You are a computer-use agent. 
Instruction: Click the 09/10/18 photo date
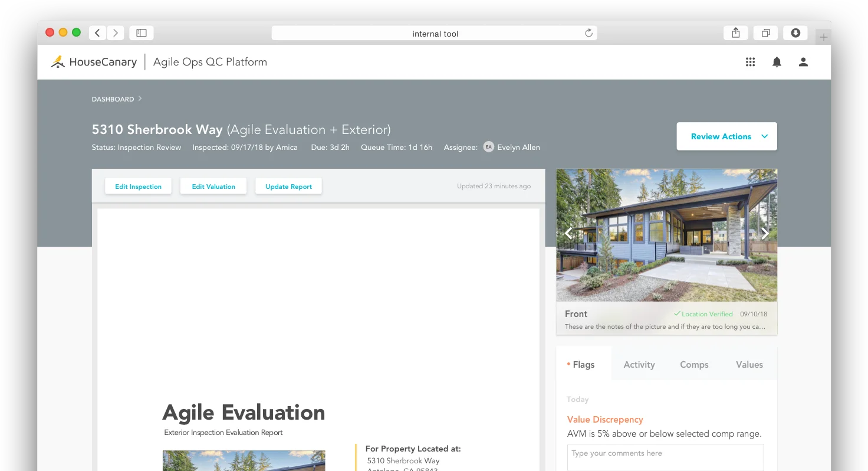pyautogui.click(x=754, y=314)
